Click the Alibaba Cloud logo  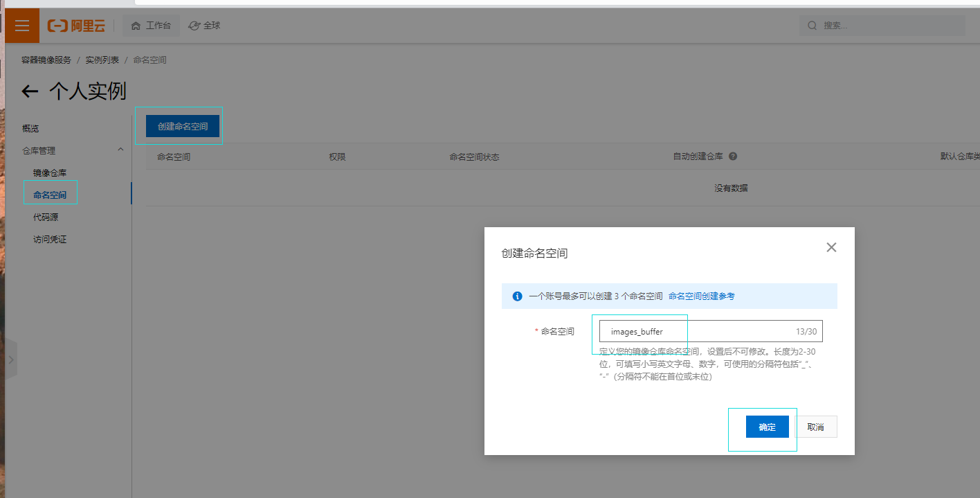pos(76,26)
